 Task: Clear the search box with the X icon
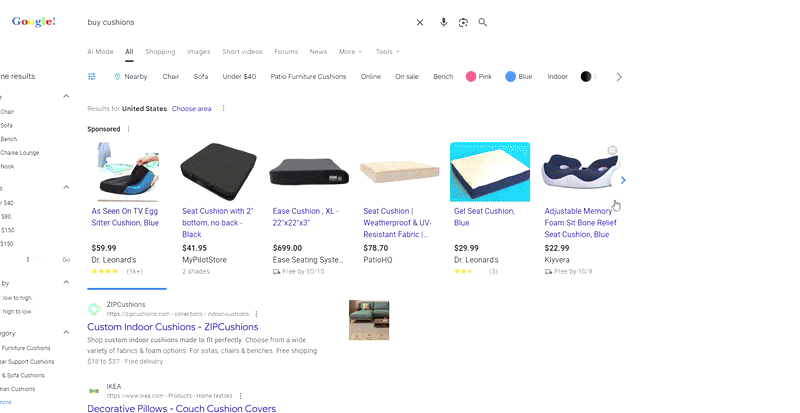tap(420, 22)
